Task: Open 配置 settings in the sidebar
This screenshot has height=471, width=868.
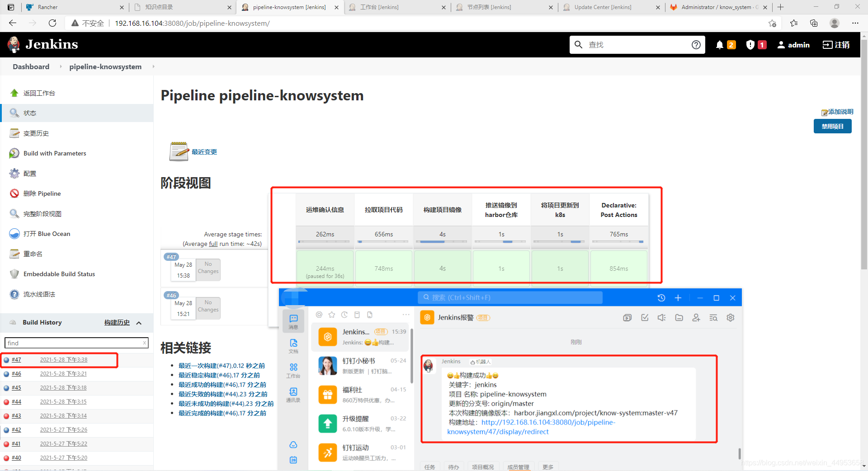Action: click(30, 174)
